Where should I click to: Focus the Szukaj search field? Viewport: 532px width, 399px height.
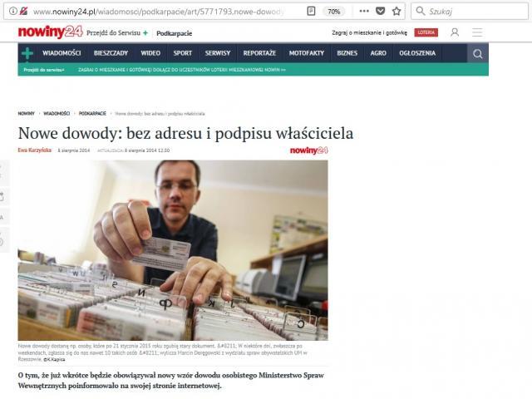470,12
